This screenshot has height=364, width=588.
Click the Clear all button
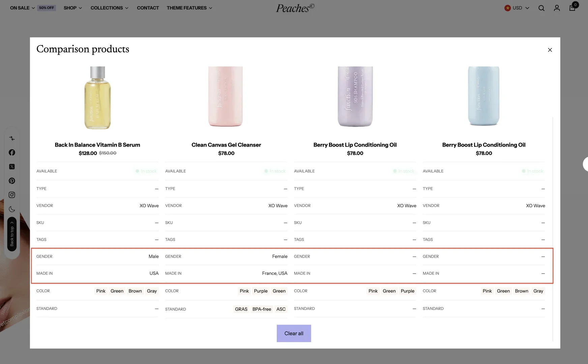(x=294, y=333)
